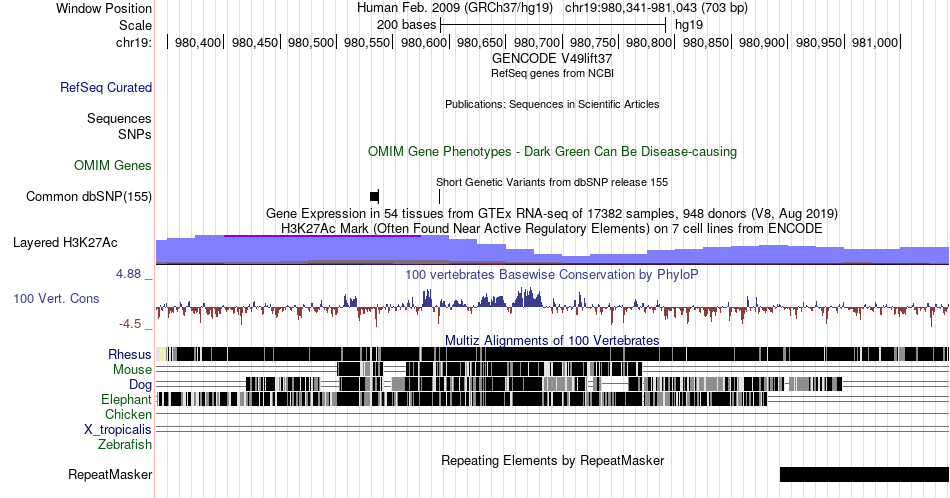This screenshot has width=950, height=498.
Task: Select the Elephant alignment label
Action: 127,399
